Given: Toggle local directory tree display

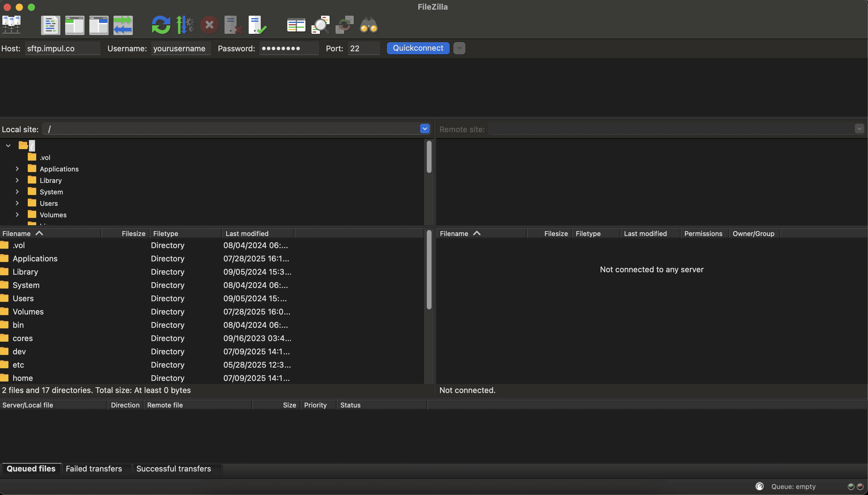Looking at the screenshot, I should [x=75, y=25].
